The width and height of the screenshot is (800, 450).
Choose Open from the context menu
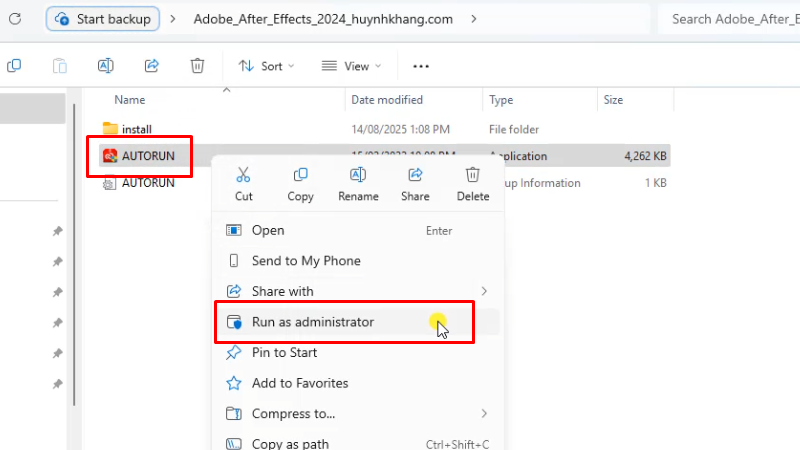[358, 230]
